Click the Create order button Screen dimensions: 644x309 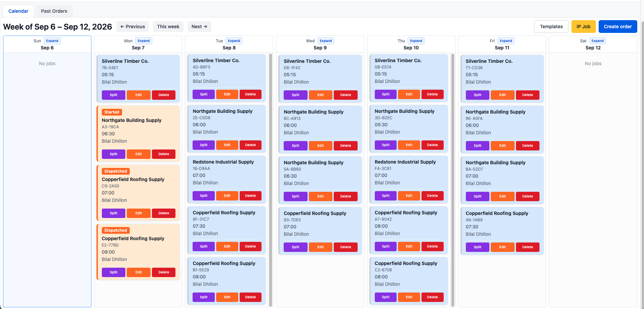pos(618,27)
